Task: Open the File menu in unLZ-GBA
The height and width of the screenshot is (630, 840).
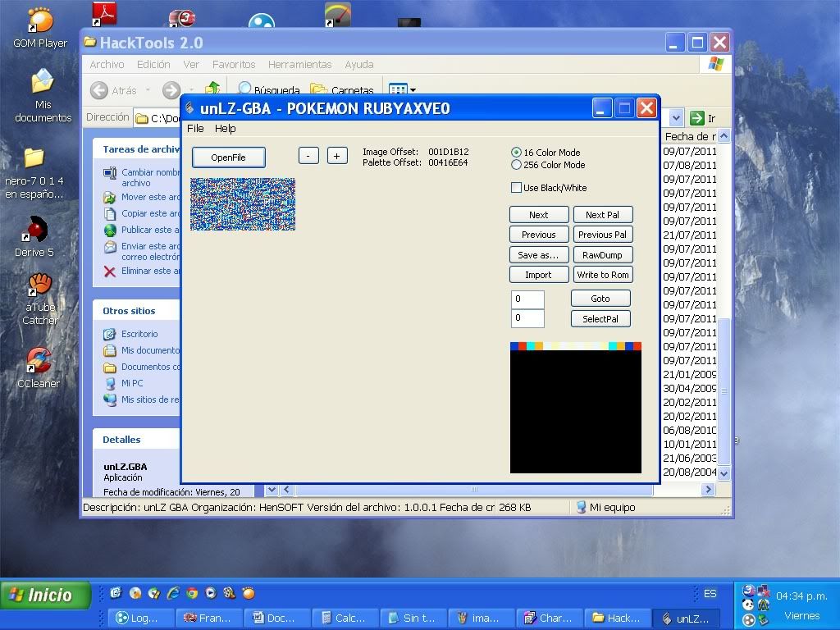Action: point(195,129)
